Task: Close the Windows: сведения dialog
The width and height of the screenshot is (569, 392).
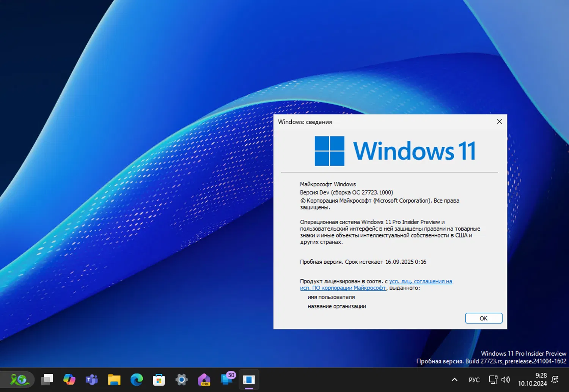Action: coord(499,121)
